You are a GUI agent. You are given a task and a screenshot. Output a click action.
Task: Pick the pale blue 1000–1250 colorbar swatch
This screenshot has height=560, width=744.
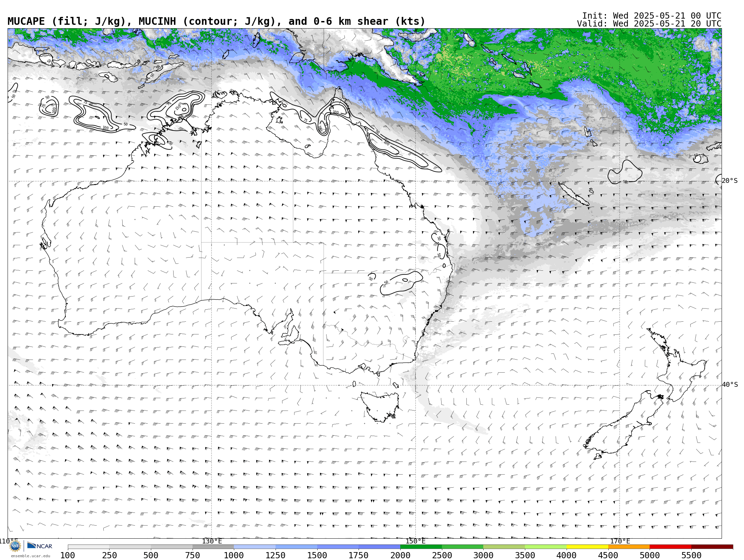point(255,547)
